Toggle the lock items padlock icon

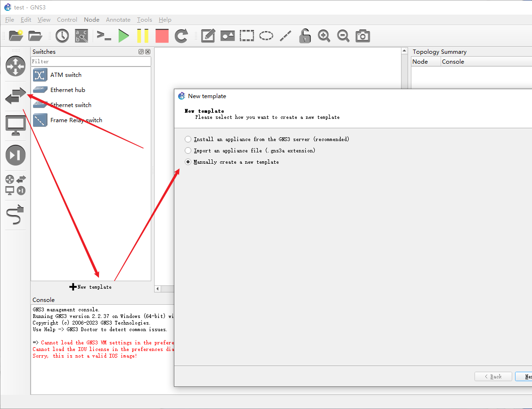coord(305,36)
